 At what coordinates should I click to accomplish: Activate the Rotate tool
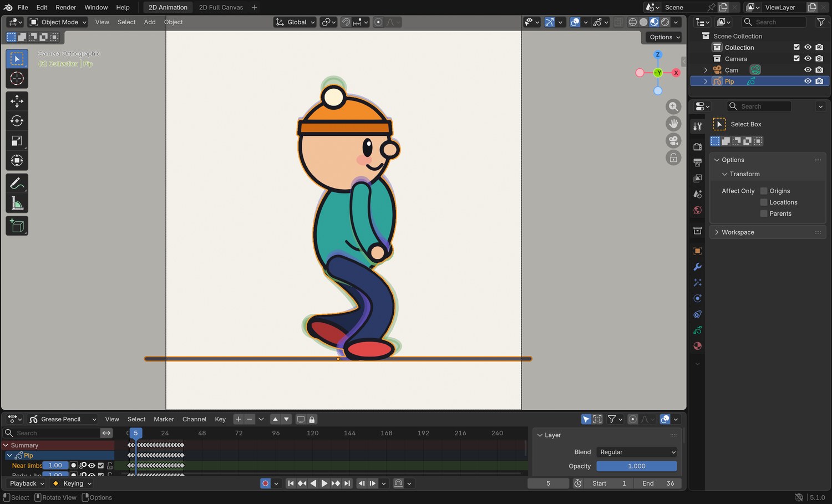[17, 121]
